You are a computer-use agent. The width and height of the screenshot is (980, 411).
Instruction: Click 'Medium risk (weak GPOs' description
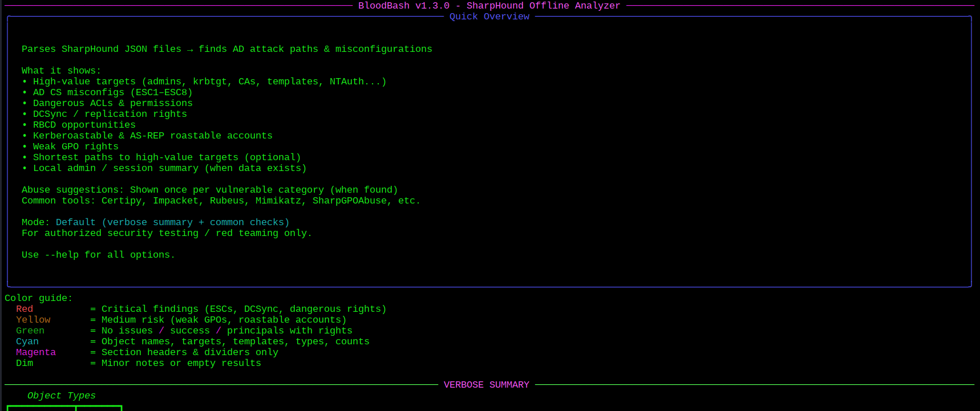(x=224, y=320)
